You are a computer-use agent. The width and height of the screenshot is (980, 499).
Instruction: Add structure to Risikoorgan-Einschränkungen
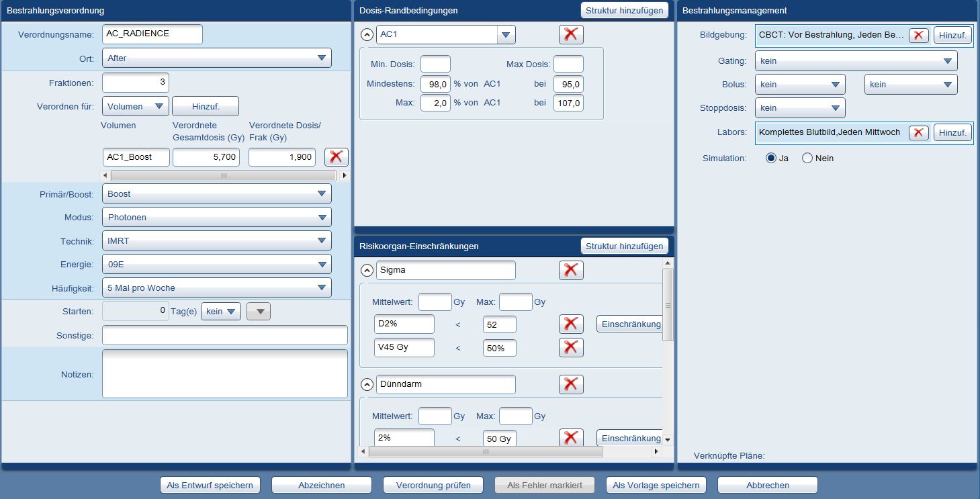click(x=624, y=246)
